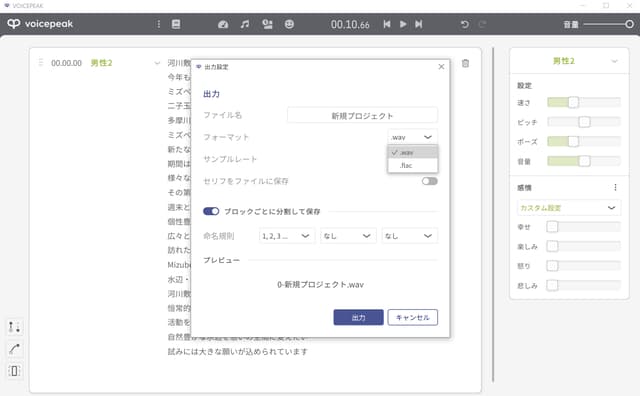640x396 pixels.
Task: Click the キャンセル button
Action: (x=413, y=317)
